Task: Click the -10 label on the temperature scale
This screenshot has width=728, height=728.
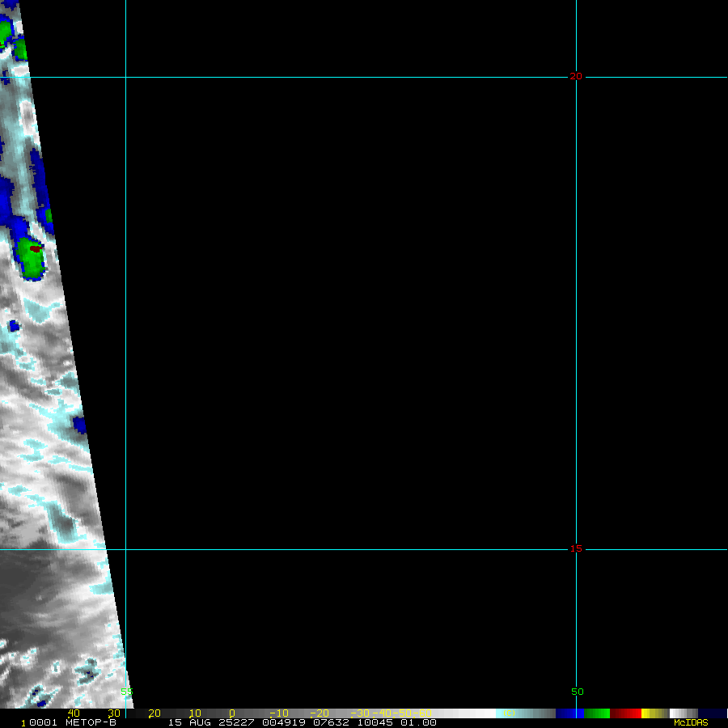Action: tap(279, 713)
